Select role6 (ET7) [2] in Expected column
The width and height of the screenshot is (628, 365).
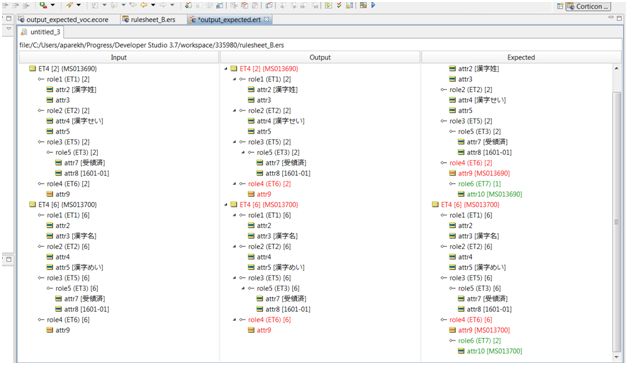point(479,341)
